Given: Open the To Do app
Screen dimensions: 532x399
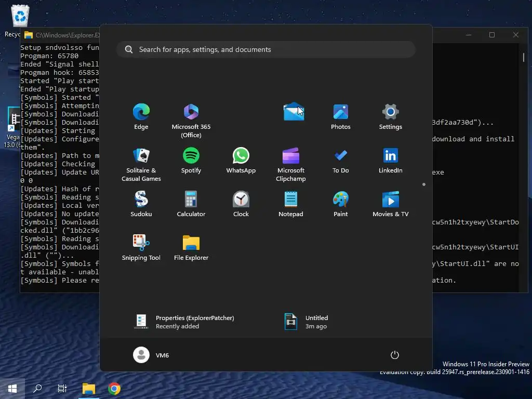Looking at the screenshot, I should [341, 161].
